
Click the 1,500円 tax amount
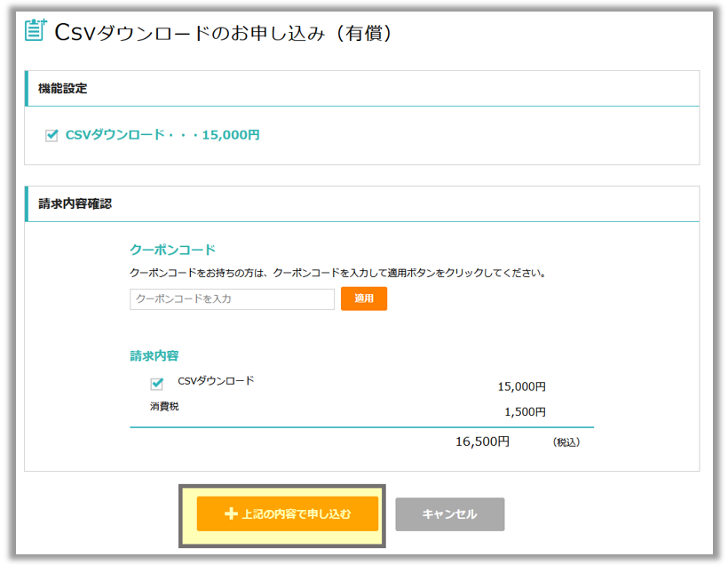pyautogui.click(x=525, y=411)
